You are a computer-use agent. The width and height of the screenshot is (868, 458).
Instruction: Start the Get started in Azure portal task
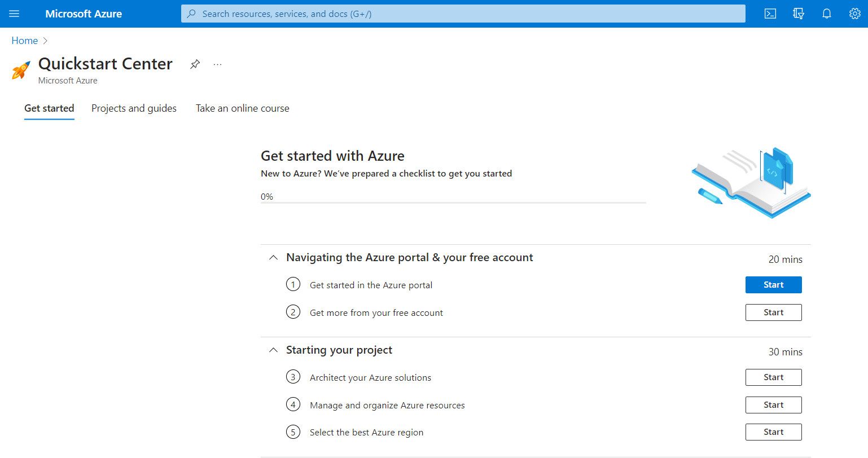coord(773,284)
